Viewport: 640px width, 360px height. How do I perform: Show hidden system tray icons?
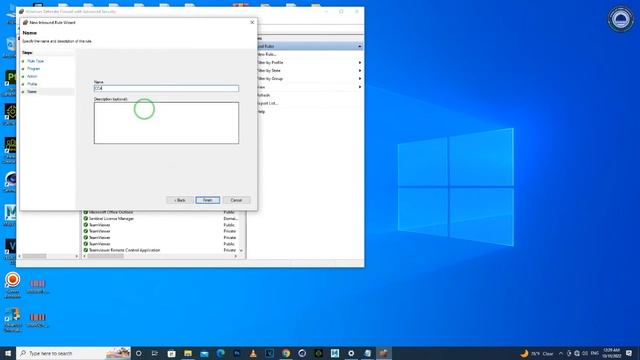click(561, 353)
